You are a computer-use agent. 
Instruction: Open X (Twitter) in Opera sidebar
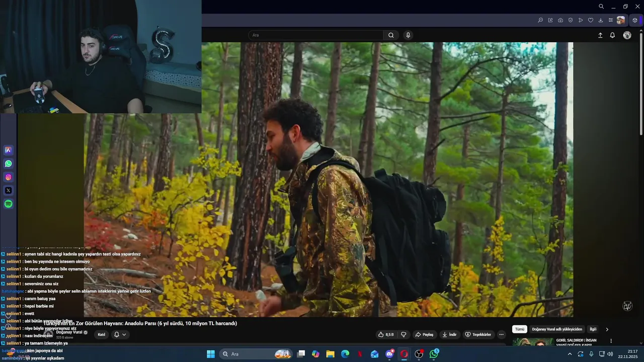(8, 191)
